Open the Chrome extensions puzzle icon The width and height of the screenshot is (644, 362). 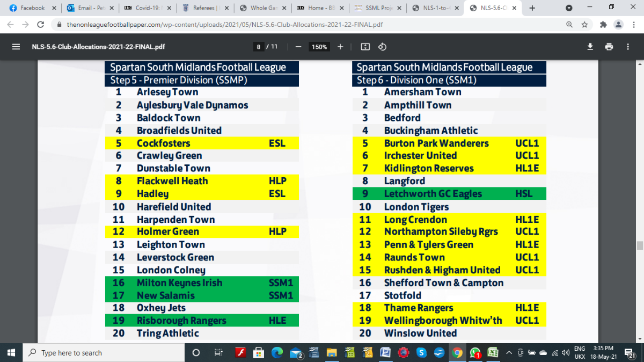click(603, 25)
